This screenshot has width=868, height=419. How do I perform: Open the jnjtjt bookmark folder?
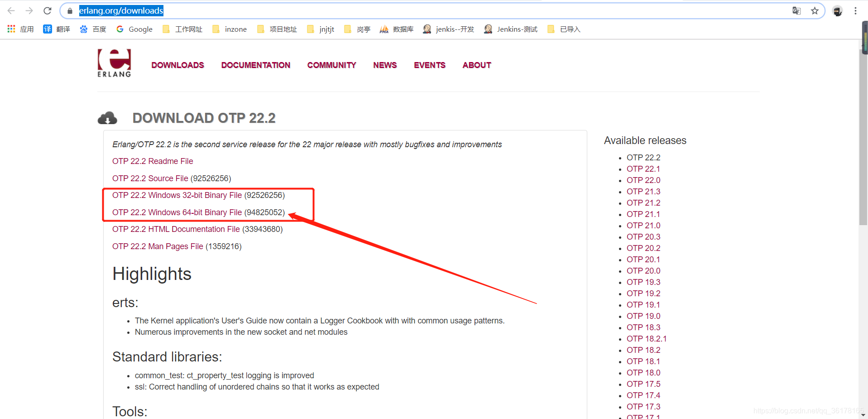[x=321, y=29]
